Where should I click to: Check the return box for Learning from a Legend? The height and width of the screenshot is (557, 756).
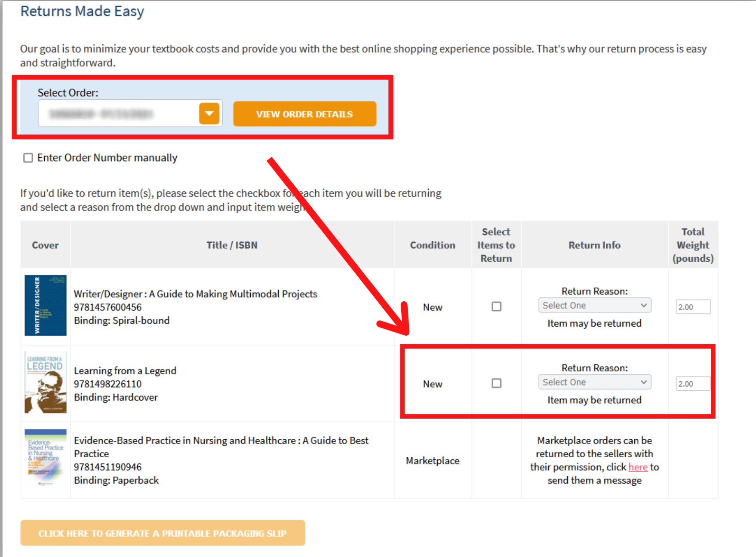pyautogui.click(x=496, y=383)
